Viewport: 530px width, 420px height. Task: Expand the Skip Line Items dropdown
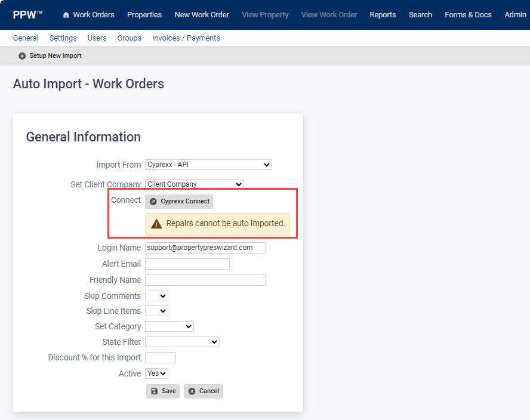156,311
